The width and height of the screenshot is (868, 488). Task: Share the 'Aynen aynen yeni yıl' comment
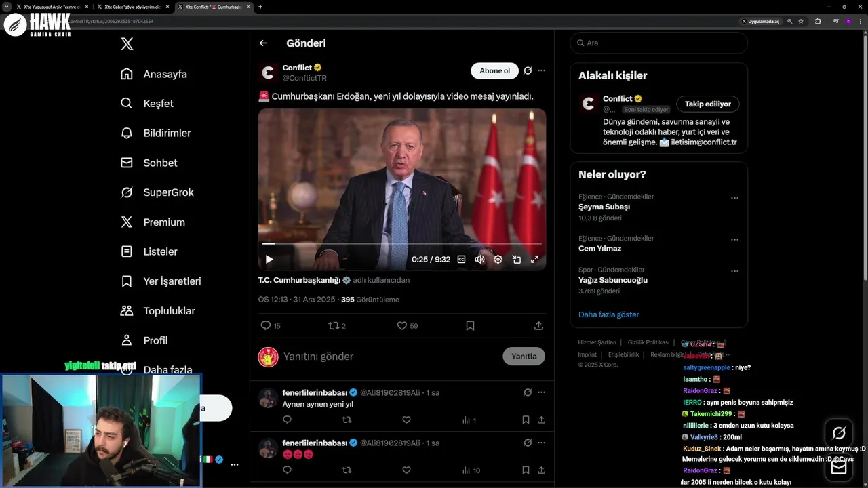point(541,420)
